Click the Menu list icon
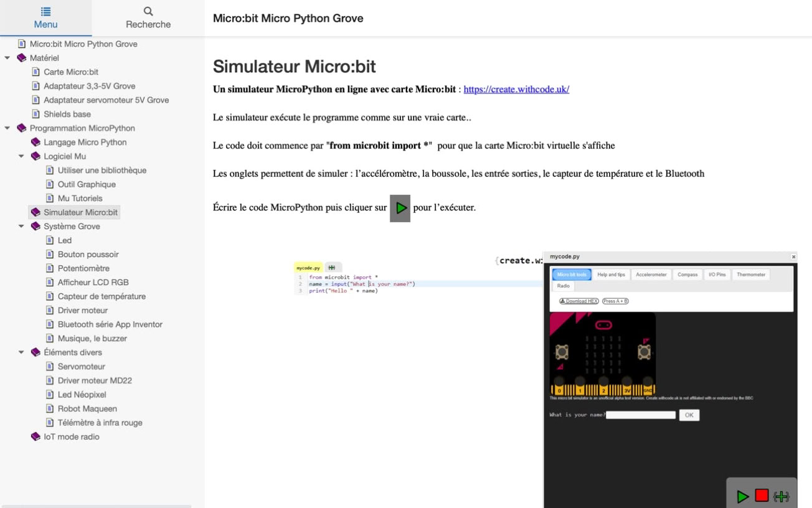The image size is (812, 508). point(45,11)
